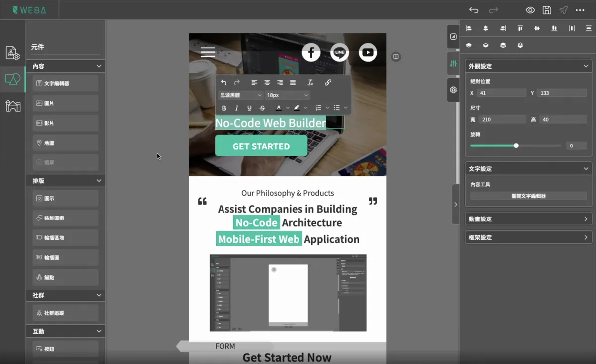Click the save disk icon
This screenshot has height=364, width=596.
(547, 10)
